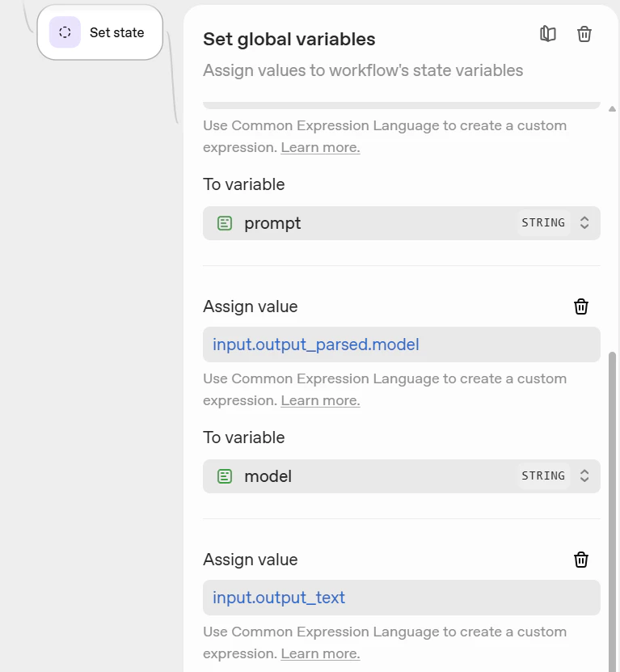
Task: Click the model variable string-type icon
Action: (x=225, y=476)
